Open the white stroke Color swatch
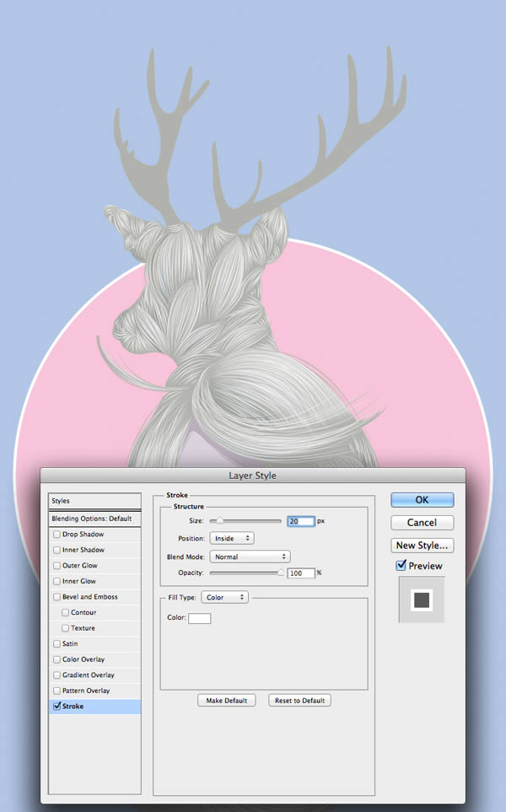This screenshot has height=812, width=506. click(x=199, y=618)
